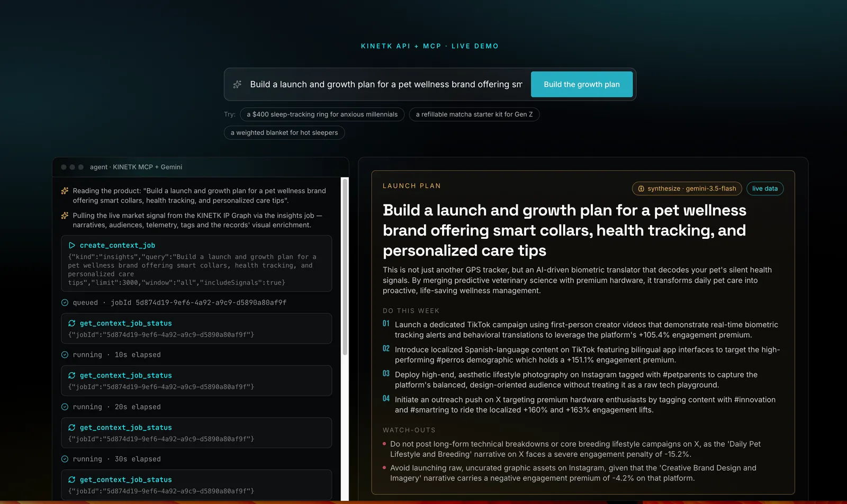Click the agent panel vertical scrollbar
The height and width of the screenshot is (504, 847).
coord(345,267)
